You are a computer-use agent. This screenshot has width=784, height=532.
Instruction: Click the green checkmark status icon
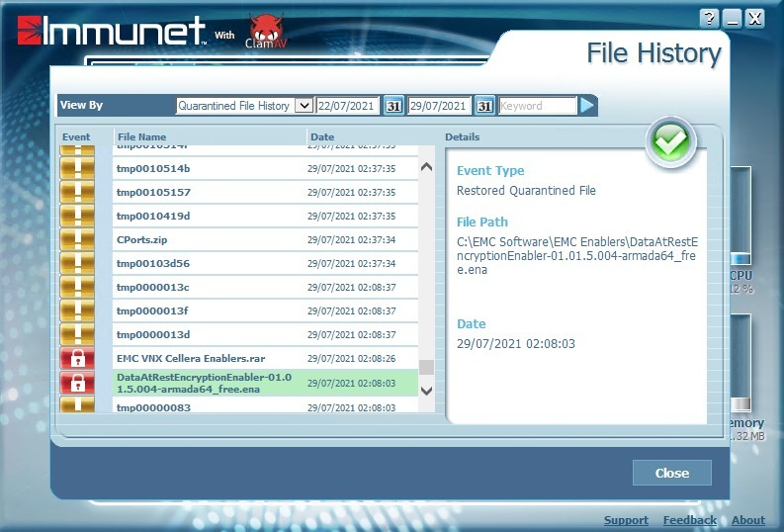670,142
